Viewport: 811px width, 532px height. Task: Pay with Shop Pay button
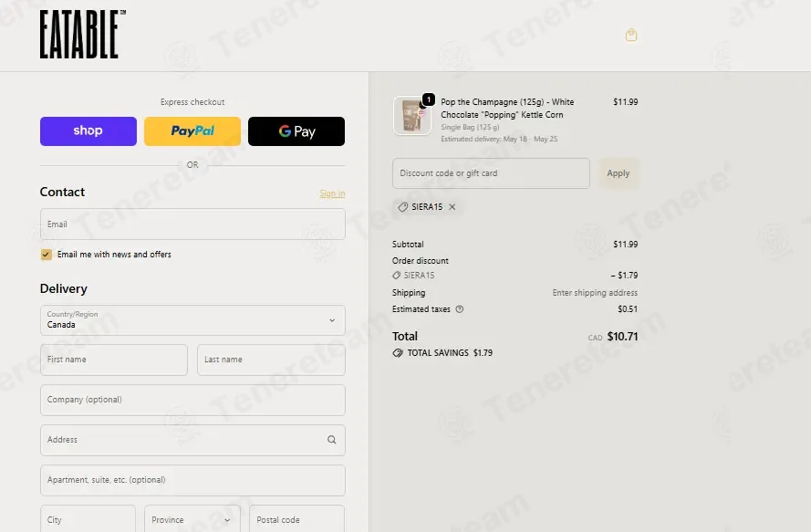coord(88,130)
